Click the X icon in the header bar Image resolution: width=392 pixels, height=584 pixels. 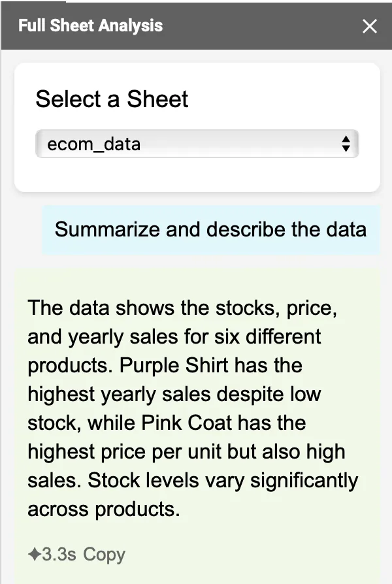pyautogui.click(x=370, y=26)
